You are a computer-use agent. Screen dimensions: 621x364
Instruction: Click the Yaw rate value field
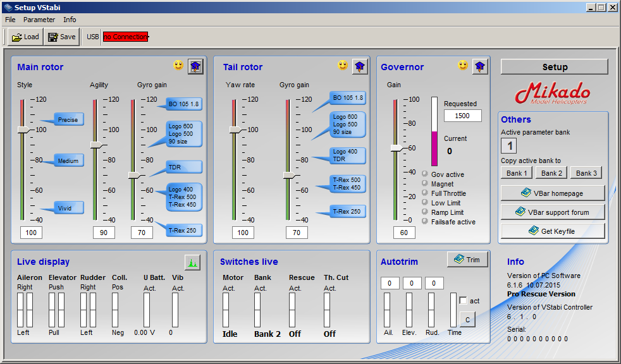coord(243,233)
